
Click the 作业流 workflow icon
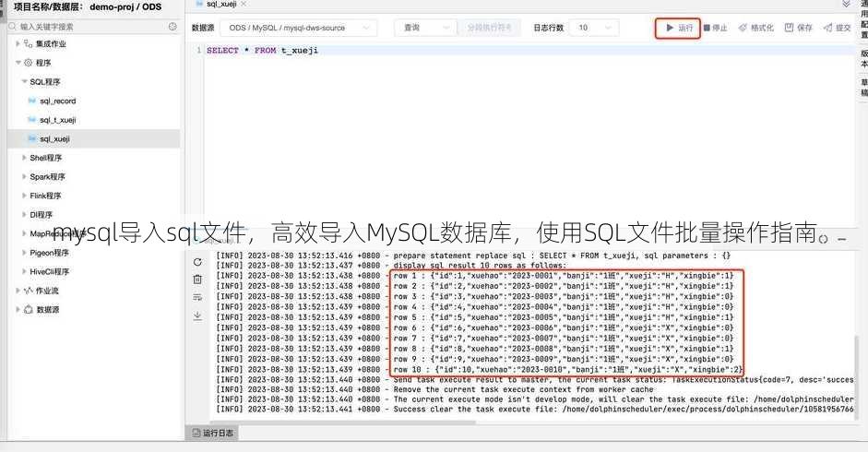pos(29,291)
